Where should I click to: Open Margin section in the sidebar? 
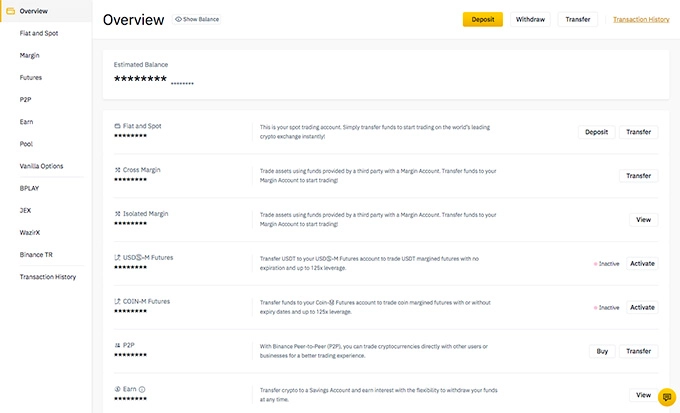click(x=30, y=55)
